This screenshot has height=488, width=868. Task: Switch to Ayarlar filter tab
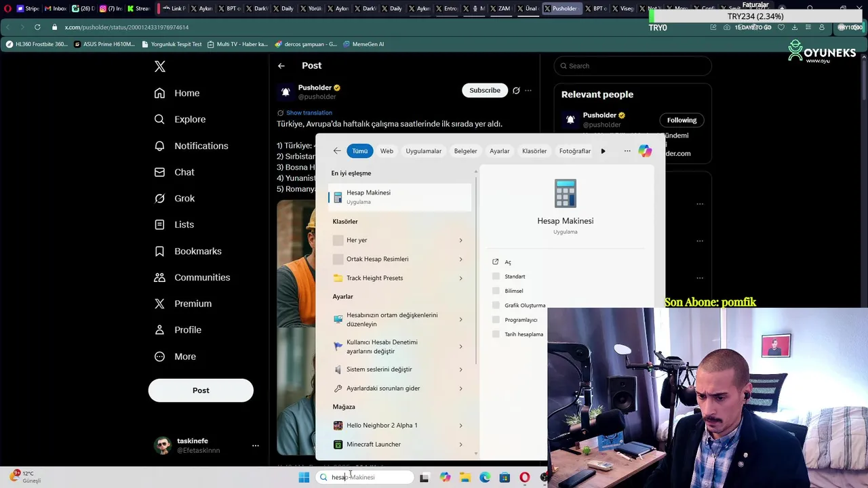tap(500, 151)
